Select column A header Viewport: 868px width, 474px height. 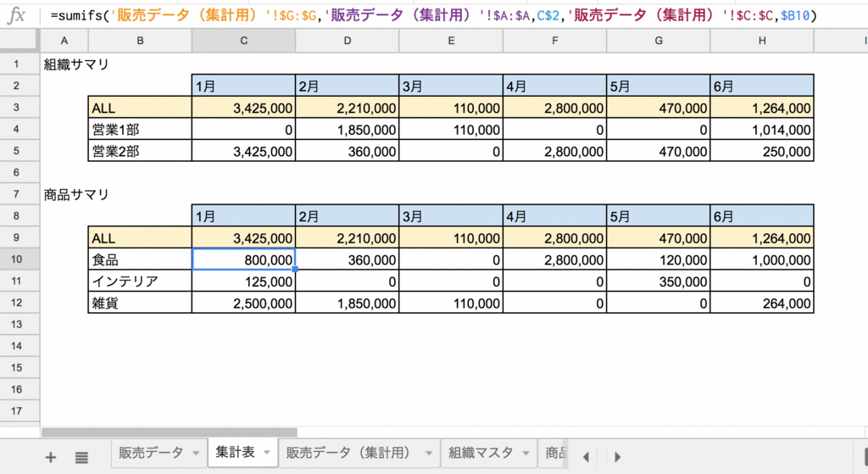(x=64, y=41)
